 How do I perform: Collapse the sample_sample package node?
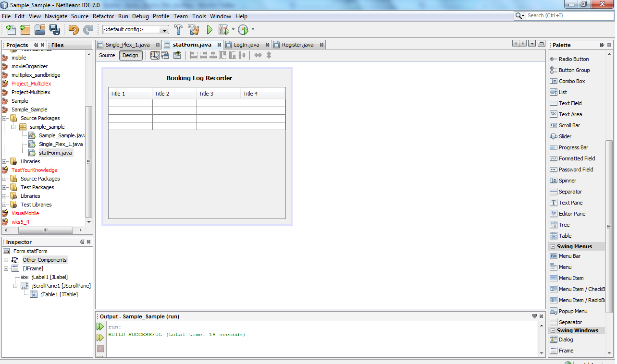coord(13,127)
